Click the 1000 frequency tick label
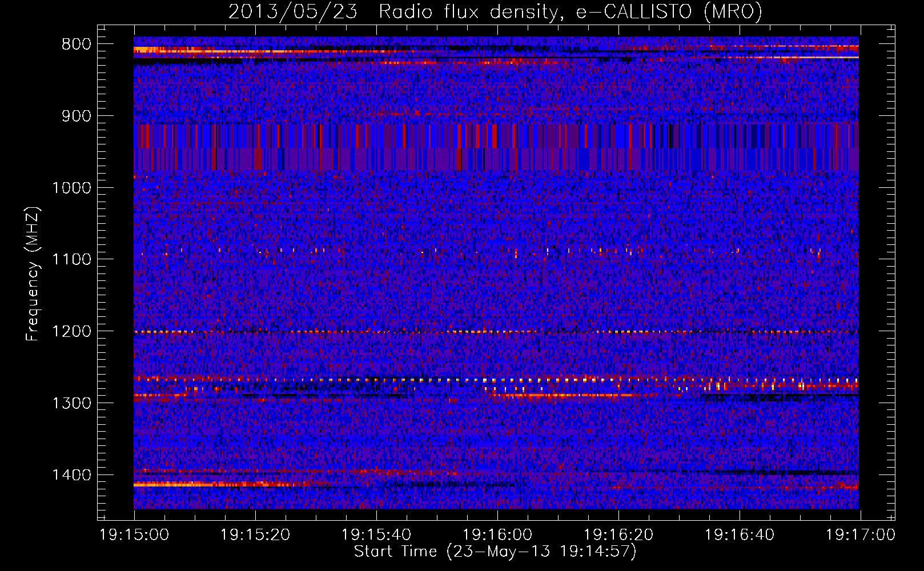 (72, 188)
